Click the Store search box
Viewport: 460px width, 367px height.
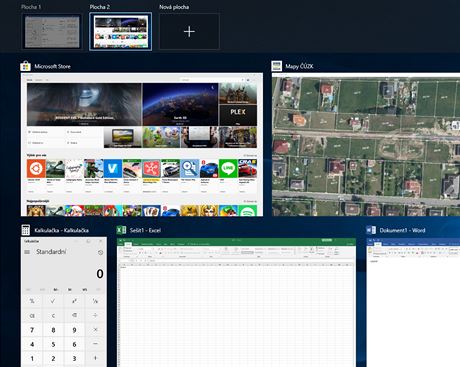pos(212,80)
